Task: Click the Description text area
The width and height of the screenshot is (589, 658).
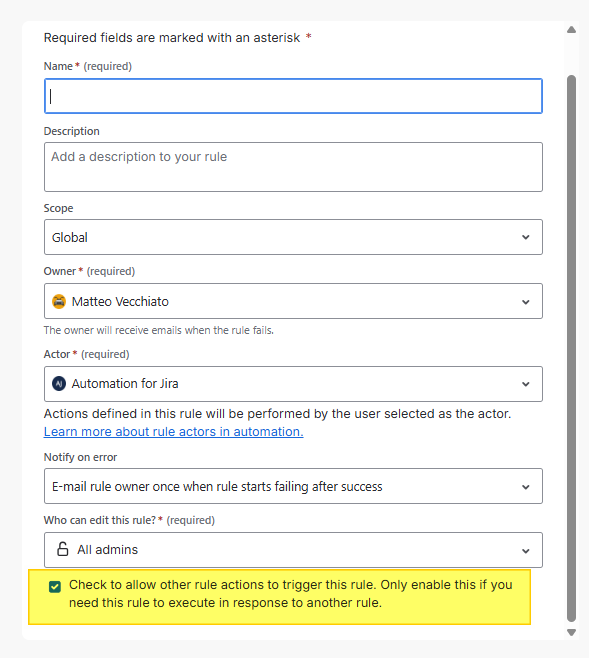Action: point(293,167)
